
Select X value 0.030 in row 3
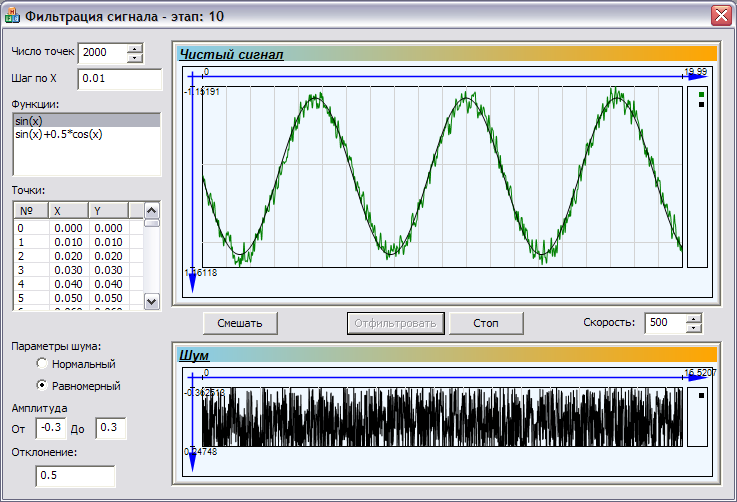pos(69,270)
